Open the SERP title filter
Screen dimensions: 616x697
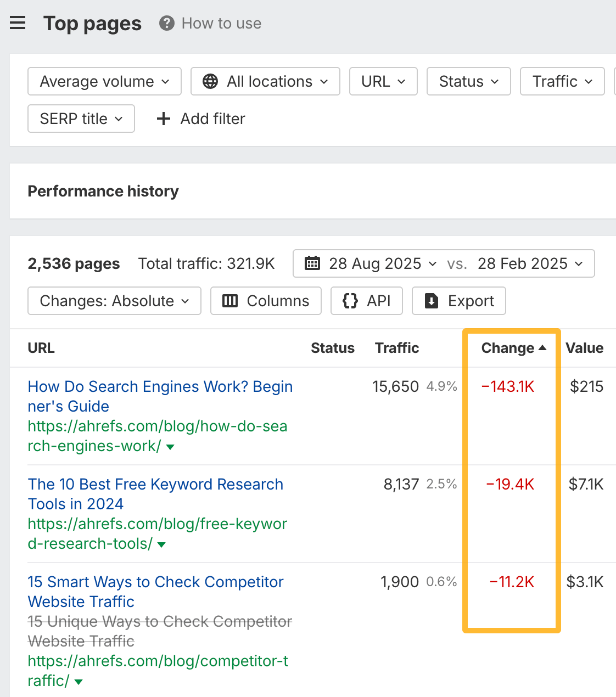click(x=81, y=119)
